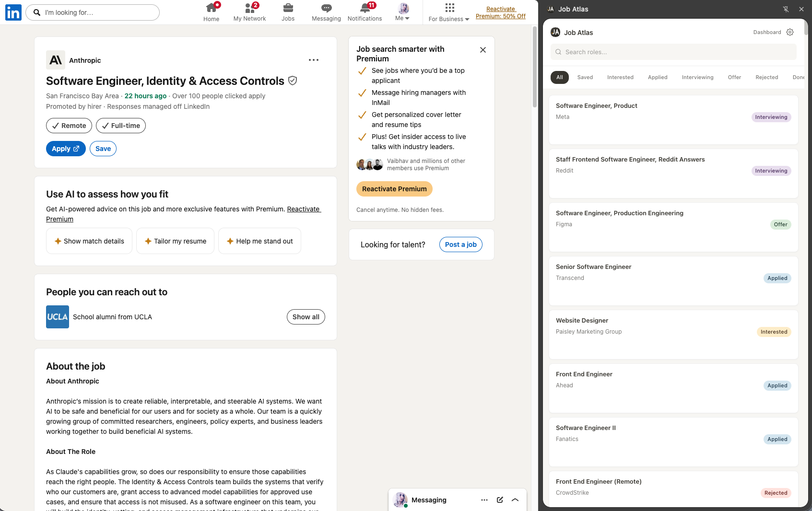Switch to the Interested tab
This screenshot has height=511, width=812.
click(x=620, y=77)
